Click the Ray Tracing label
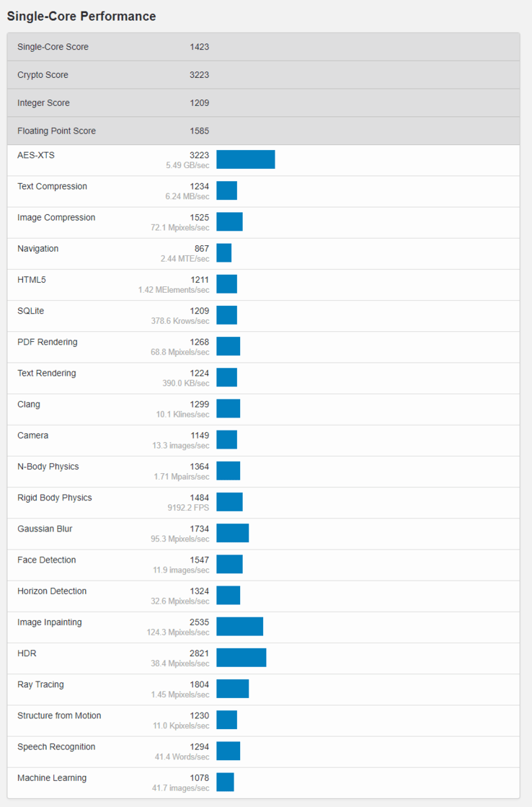The height and width of the screenshot is (807, 532). click(40, 684)
